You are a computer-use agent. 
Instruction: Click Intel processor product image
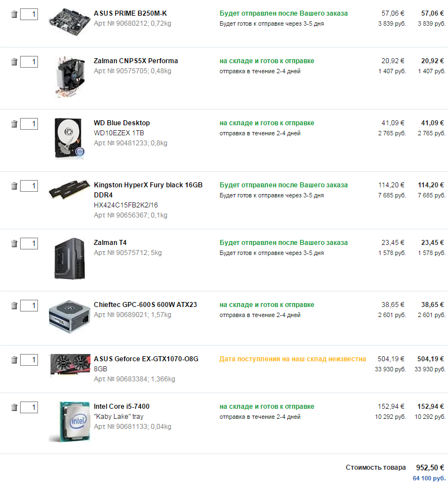click(69, 422)
